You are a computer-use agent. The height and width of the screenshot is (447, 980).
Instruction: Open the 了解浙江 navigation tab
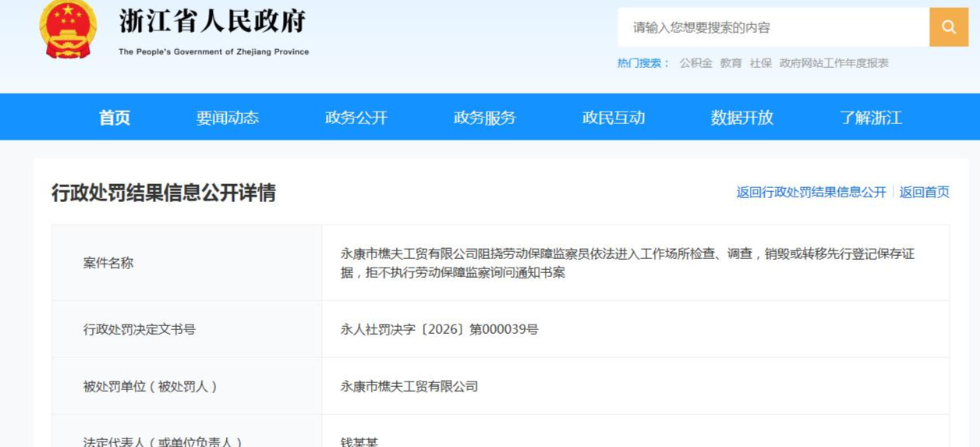point(871,118)
